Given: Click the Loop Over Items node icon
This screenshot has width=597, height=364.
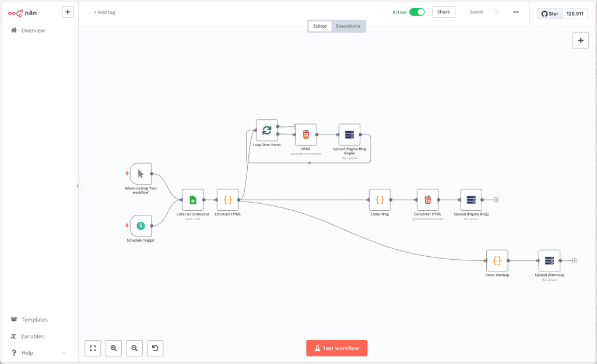Looking at the screenshot, I should click(x=266, y=130).
